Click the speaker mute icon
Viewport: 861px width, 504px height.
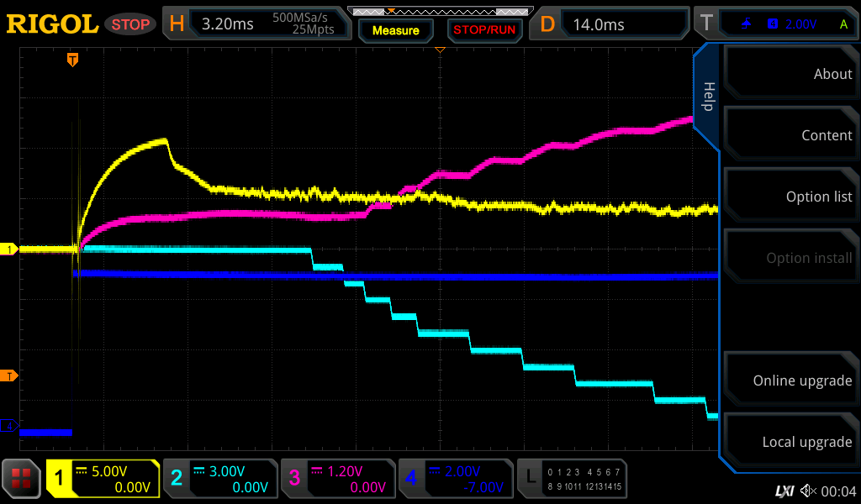point(808,491)
